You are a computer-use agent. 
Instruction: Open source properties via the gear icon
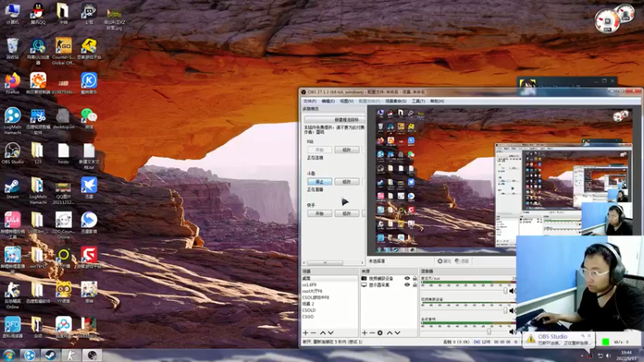380,333
